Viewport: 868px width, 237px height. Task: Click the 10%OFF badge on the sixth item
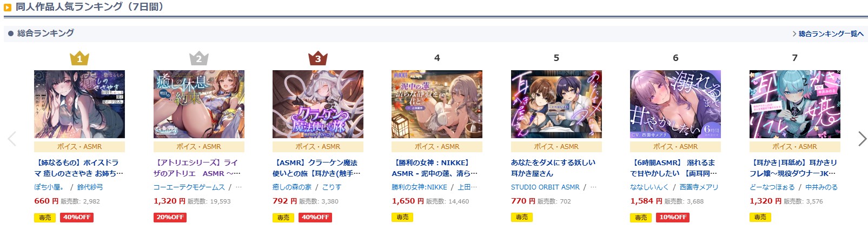coord(673,217)
